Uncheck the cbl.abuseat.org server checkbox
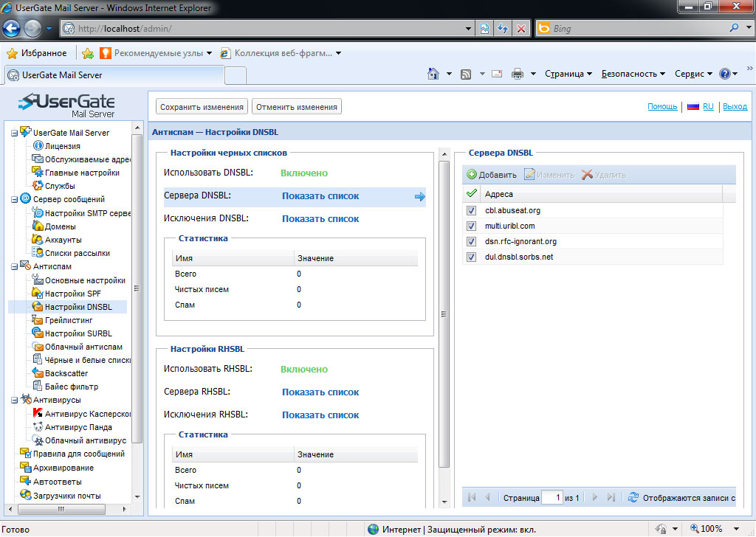756x537 pixels. [x=472, y=210]
